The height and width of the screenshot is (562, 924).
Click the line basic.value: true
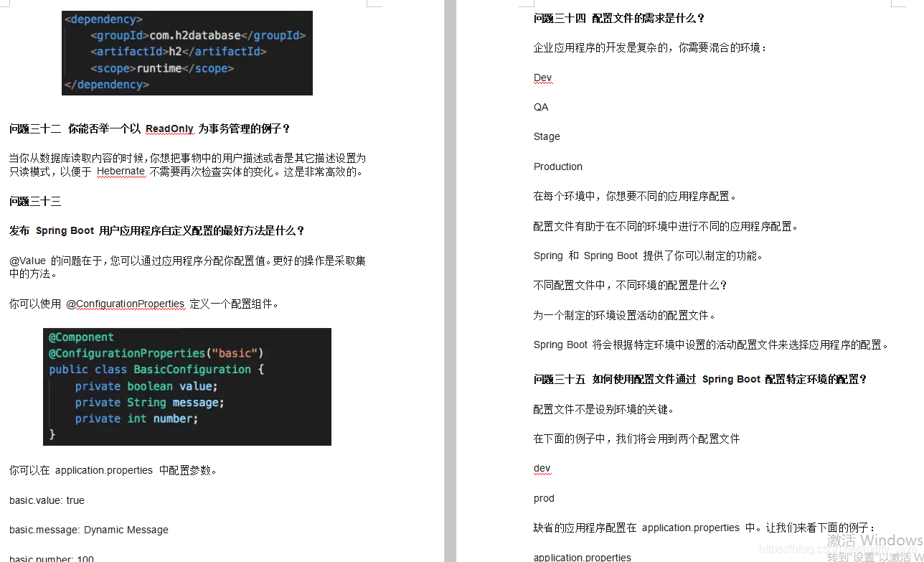pyautogui.click(x=47, y=500)
